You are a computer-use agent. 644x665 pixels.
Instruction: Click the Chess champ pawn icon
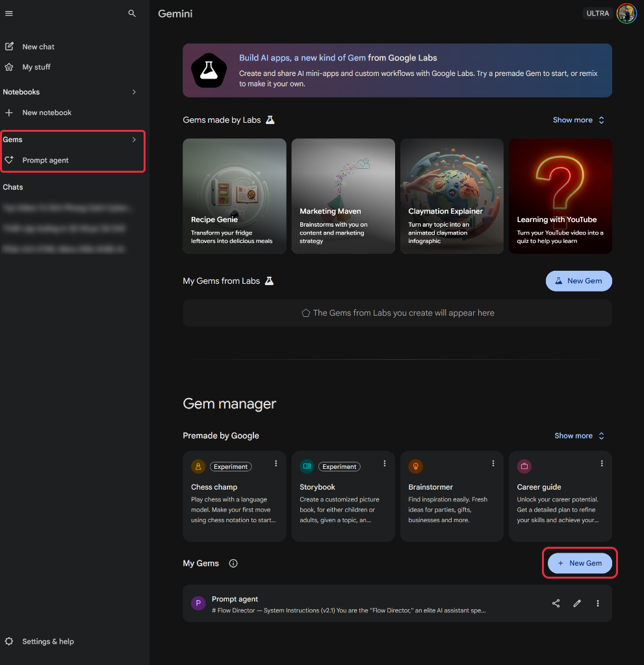coord(198,466)
